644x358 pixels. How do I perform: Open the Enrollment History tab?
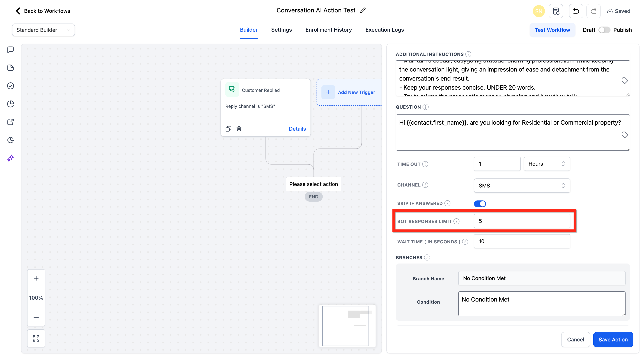pos(328,30)
